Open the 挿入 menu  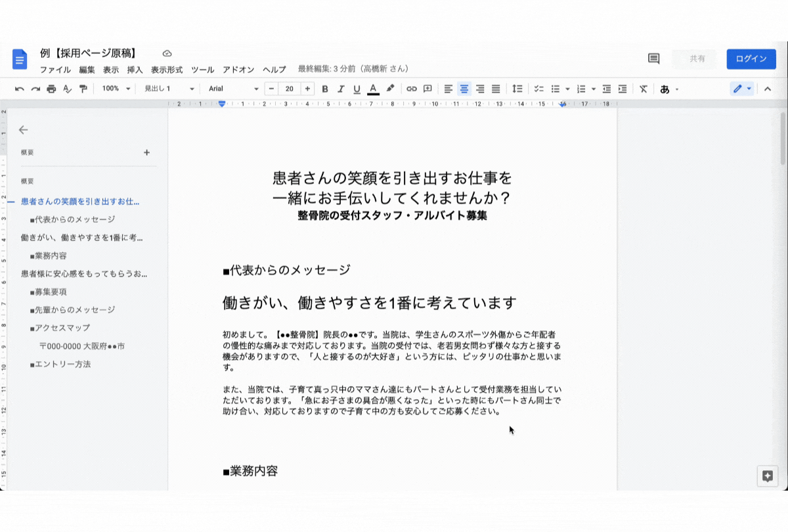coord(135,70)
